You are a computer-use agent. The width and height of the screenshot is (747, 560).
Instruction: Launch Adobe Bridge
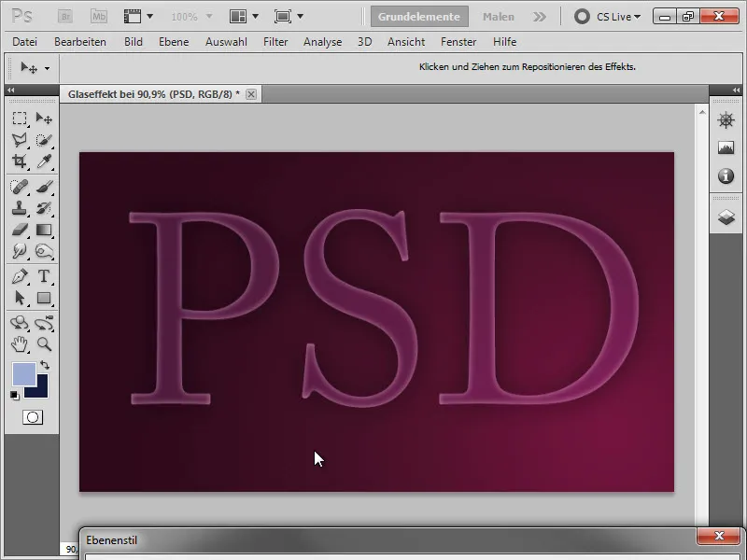click(x=65, y=17)
